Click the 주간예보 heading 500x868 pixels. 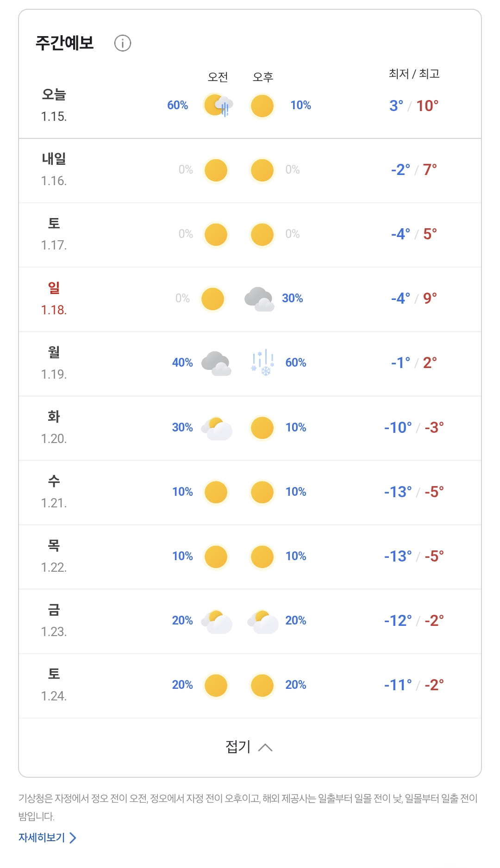pyautogui.click(x=65, y=43)
